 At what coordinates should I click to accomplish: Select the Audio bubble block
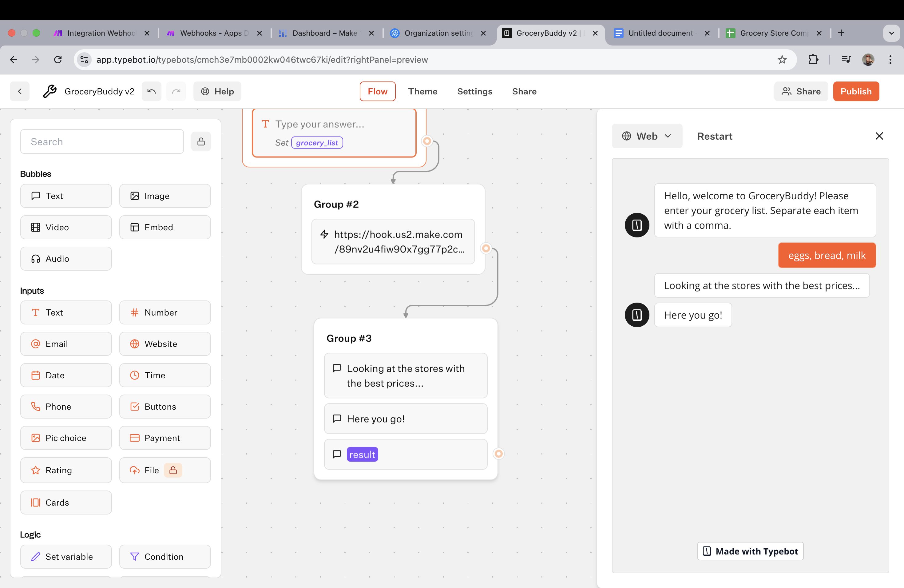point(66,259)
